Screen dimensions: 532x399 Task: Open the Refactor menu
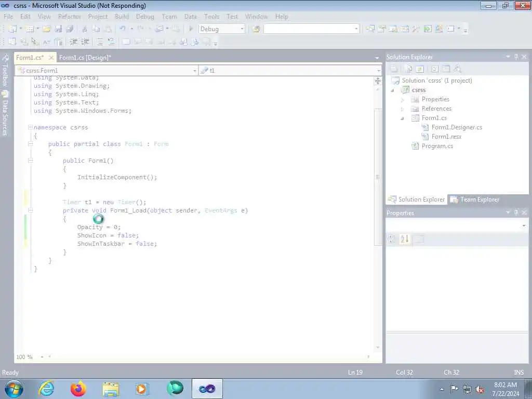pos(70,17)
